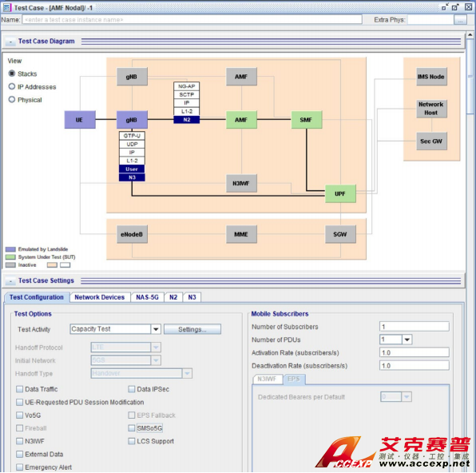Switch to the Network Devices tab
Viewport: 476px width, 473px height.
coord(100,297)
